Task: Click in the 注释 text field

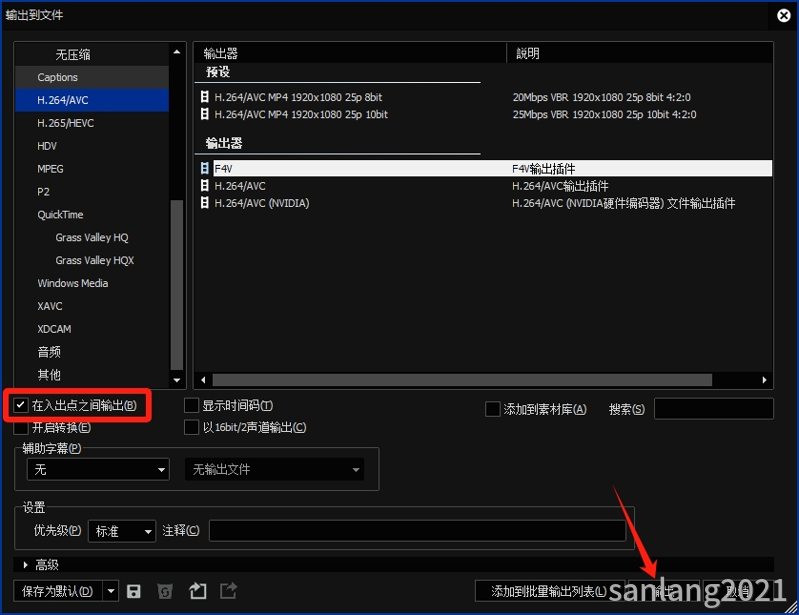Action: (417, 530)
